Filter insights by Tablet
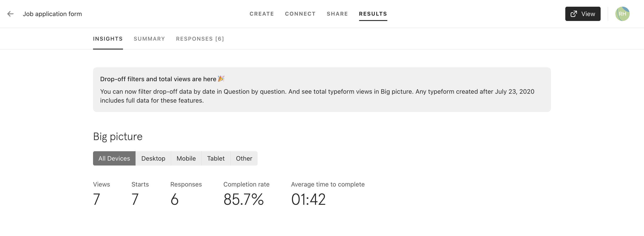 point(216,158)
